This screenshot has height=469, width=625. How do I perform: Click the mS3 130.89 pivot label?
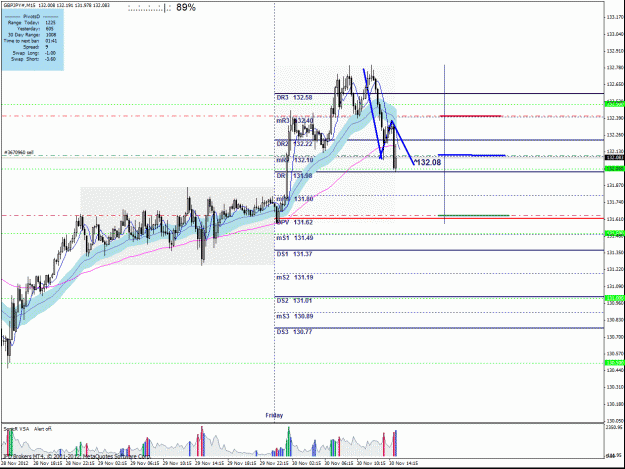[295, 316]
